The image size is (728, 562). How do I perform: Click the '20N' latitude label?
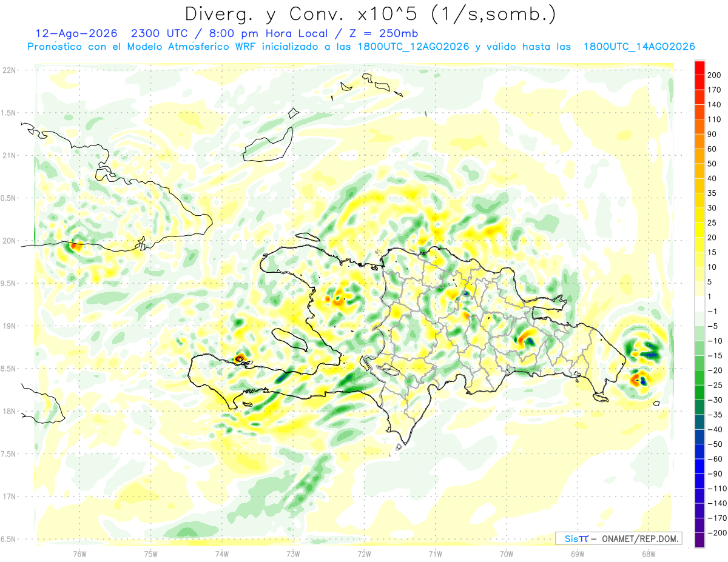click(x=8, y=241)
